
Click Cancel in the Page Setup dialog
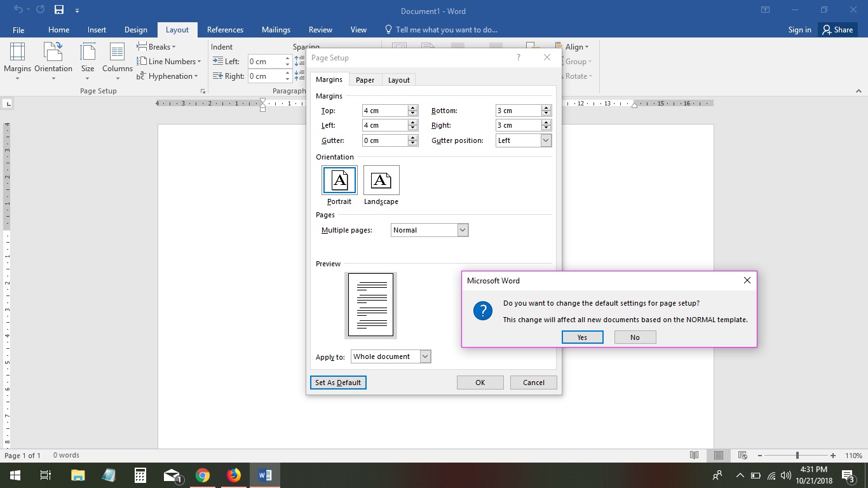point(534,383)
